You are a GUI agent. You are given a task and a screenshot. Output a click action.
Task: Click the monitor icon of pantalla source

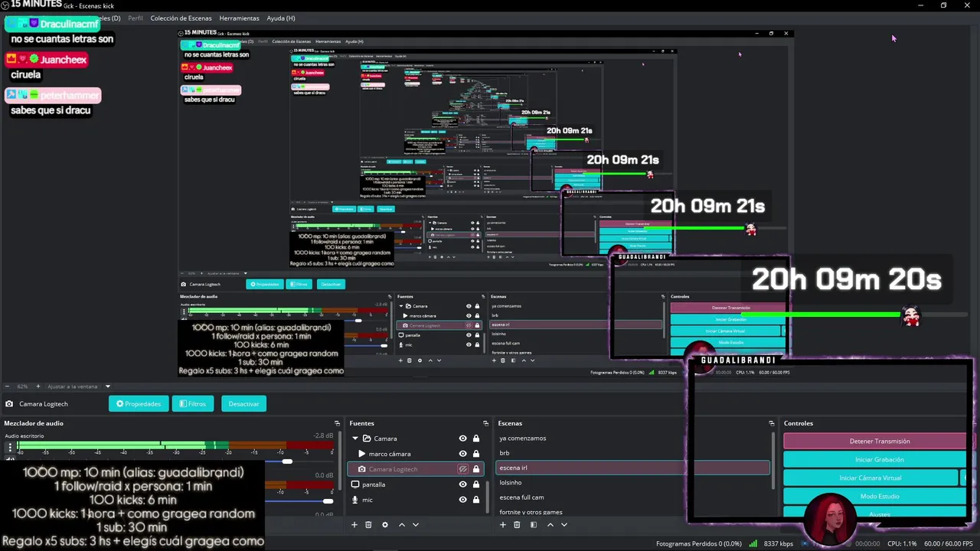point(354,484)
